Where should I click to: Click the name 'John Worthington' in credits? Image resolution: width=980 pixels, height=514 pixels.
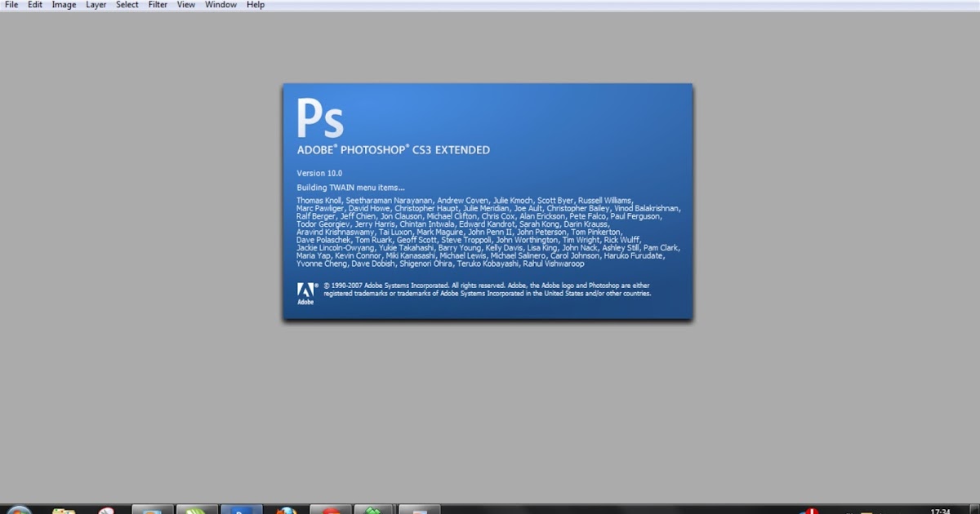tap(528, 241)
